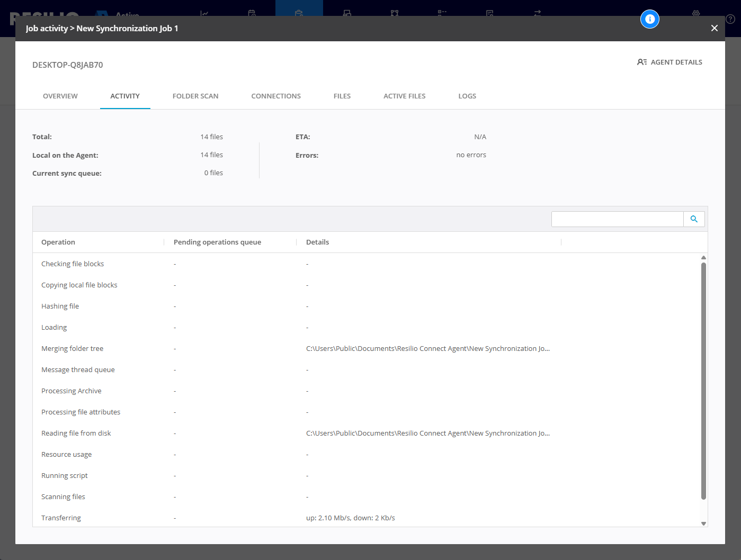741x560 pixels.
Task: Open the Folder Scan tab
Action: (195, 96)
